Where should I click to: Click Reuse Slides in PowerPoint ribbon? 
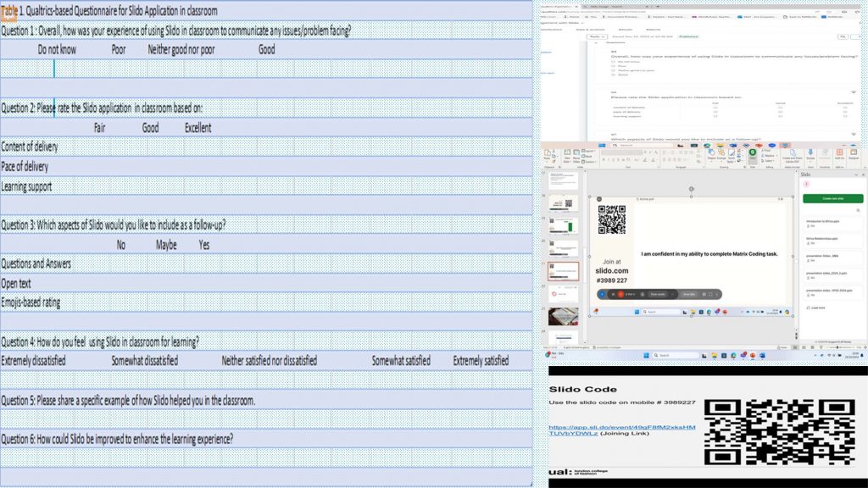click(576, 156)
